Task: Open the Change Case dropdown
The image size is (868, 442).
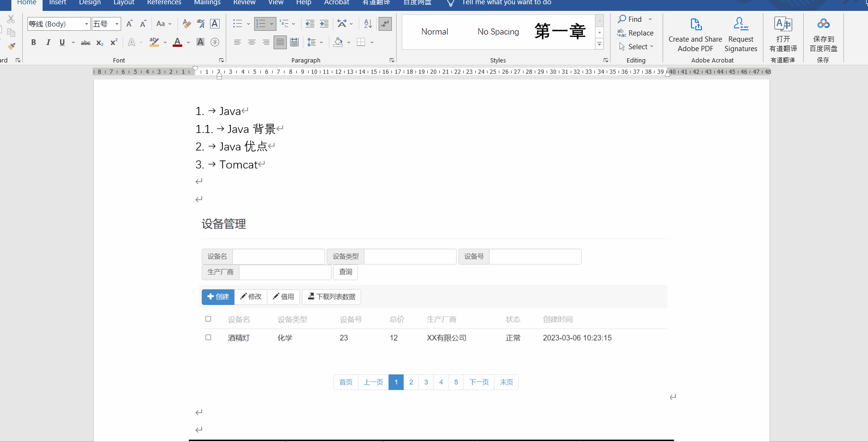Action: click(x=164, y=24)
